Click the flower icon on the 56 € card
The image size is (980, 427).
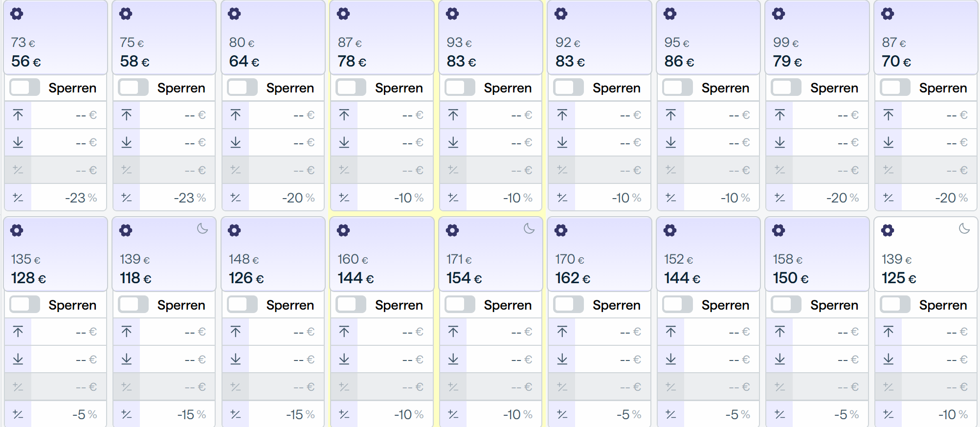pos(17,14)
